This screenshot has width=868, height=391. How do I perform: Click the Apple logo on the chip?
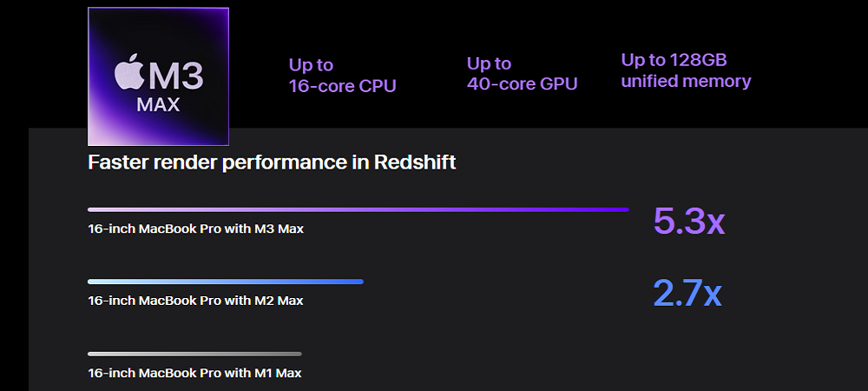click(x=129, y=71)
